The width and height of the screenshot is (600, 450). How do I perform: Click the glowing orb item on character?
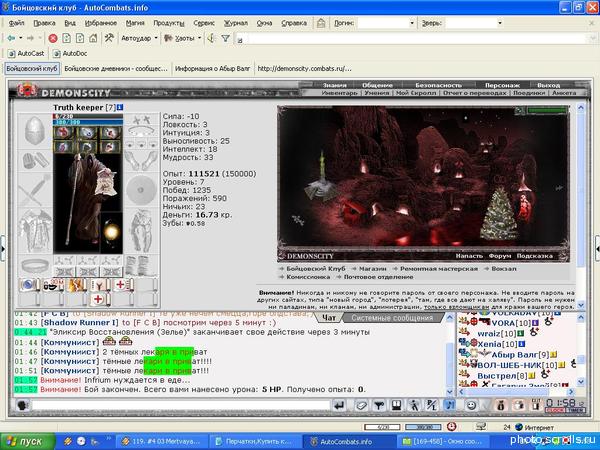[x=112, y=231]
